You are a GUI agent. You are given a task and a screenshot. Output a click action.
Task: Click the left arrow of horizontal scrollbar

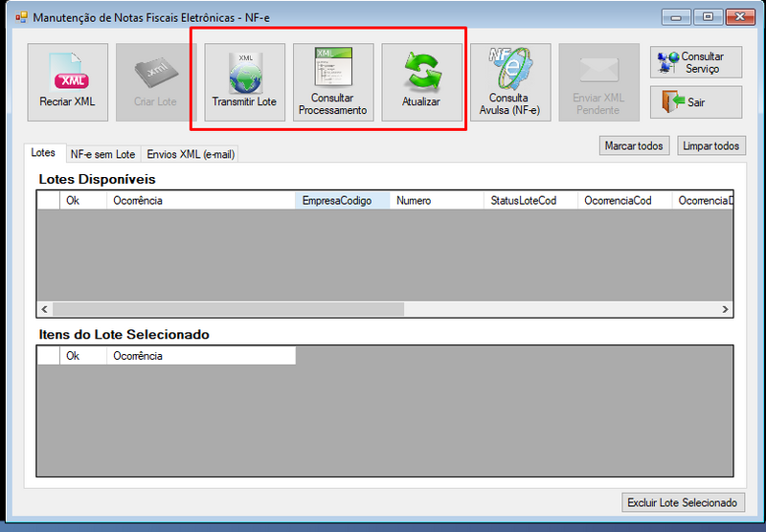pyautogui.click(x=44, y=309)
